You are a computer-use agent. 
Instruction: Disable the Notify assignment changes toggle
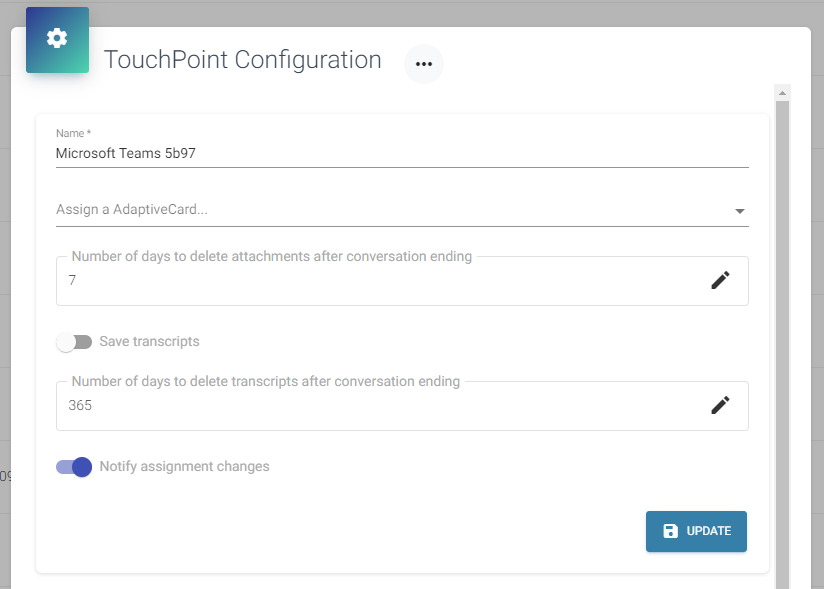[74, 467]
